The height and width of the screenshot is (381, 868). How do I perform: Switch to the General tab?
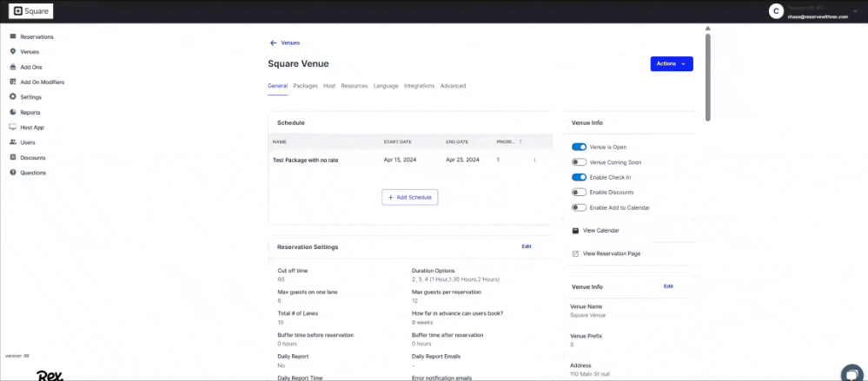(277, 86)
